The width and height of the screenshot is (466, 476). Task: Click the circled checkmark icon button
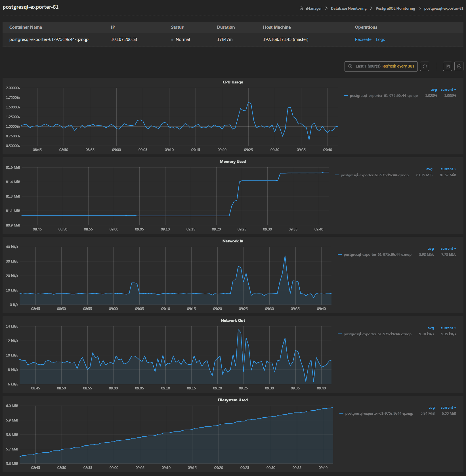[x=459, y=66]
